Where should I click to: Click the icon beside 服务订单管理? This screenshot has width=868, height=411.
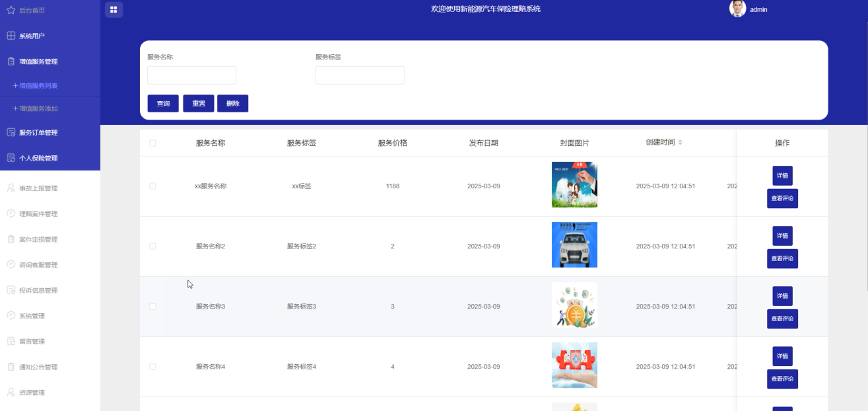11,133
